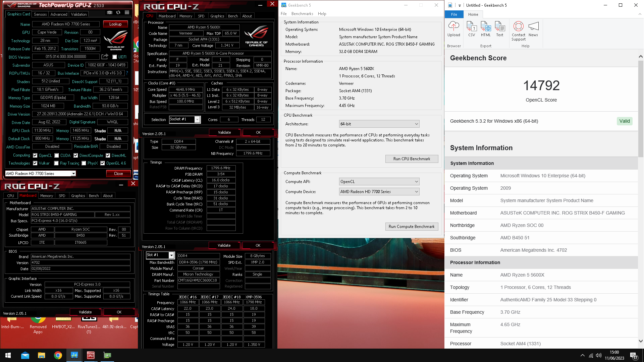Viewport: 644px width, 362px height.
Task: Switch to the Advanced tab in GPU-Z
Action: click(x=59, y=14)
